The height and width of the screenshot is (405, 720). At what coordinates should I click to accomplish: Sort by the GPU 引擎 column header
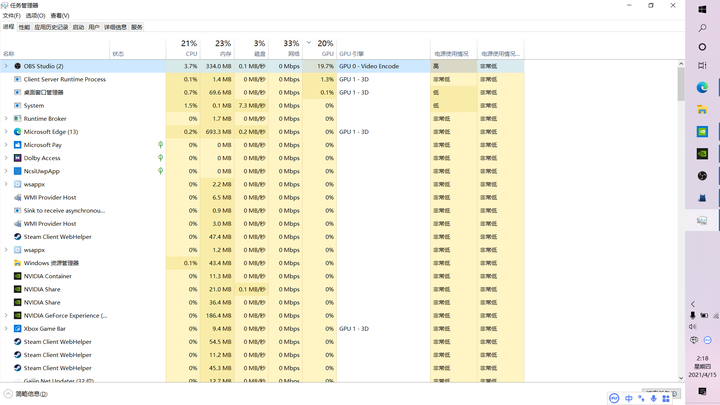click(383, 48)
